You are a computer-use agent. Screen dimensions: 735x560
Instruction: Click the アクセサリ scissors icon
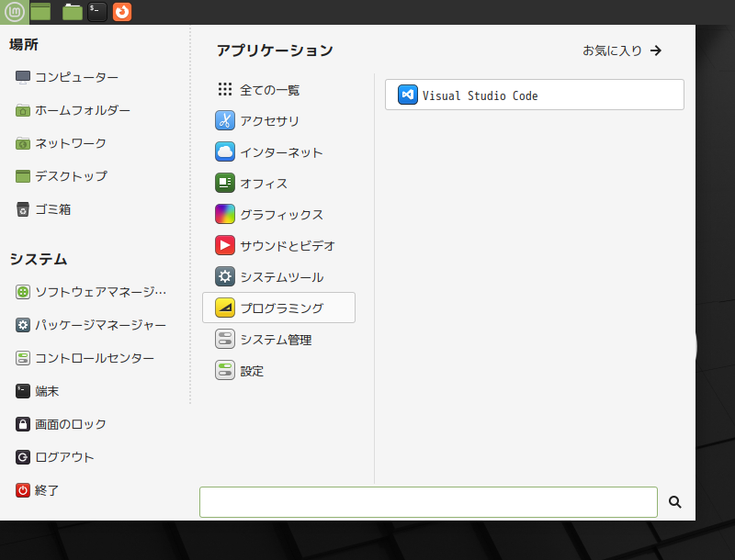click(x=225, y=121)
